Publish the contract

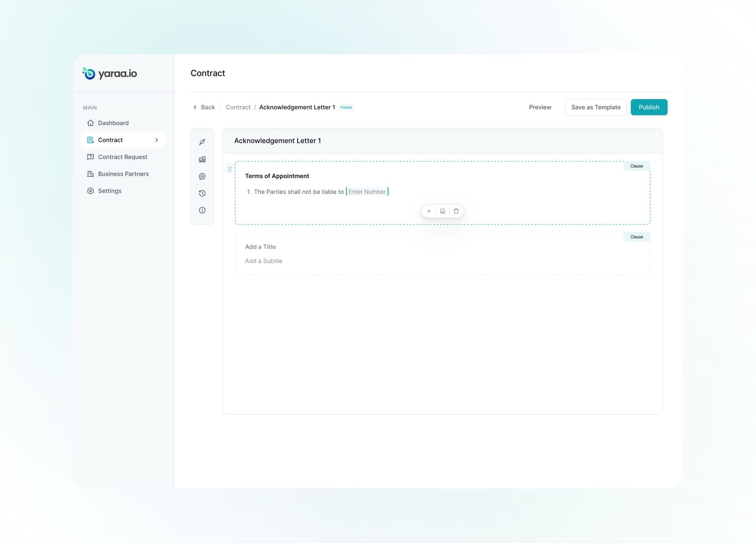click(x=649, y=107)
